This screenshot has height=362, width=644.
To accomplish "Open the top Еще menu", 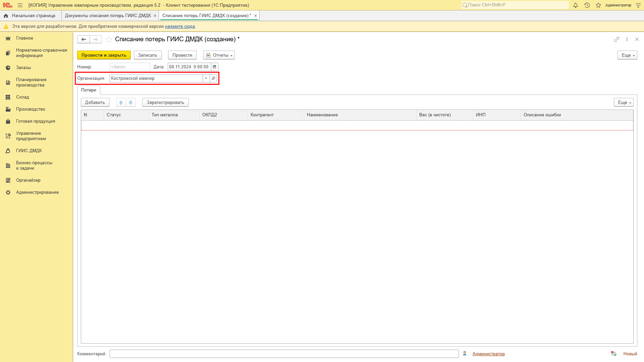I will click(x=627, y=55).
